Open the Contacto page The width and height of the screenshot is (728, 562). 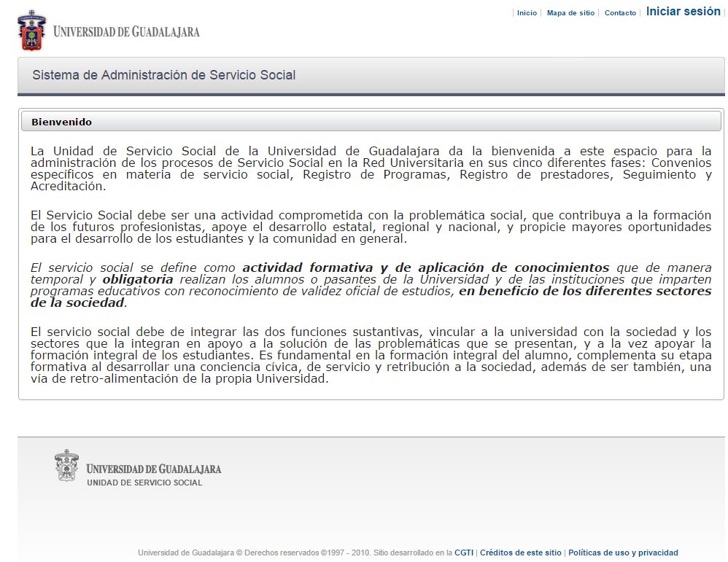pos(620,13)
